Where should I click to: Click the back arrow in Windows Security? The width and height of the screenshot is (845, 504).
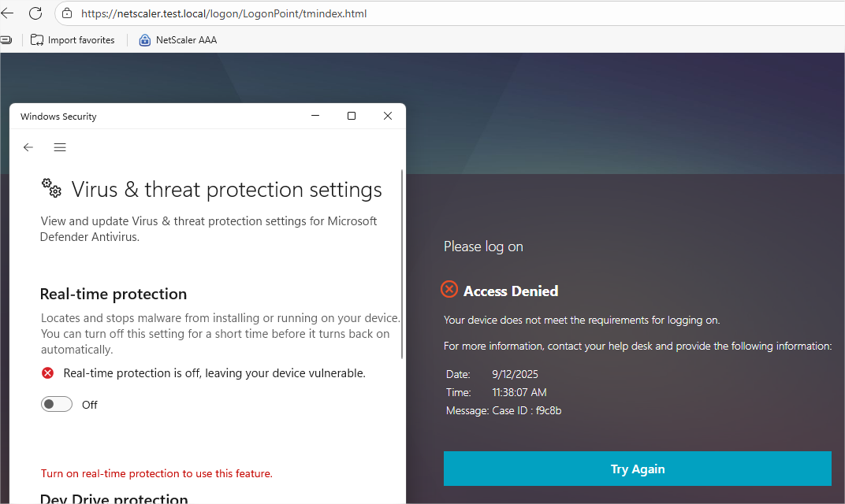(28, 147)
